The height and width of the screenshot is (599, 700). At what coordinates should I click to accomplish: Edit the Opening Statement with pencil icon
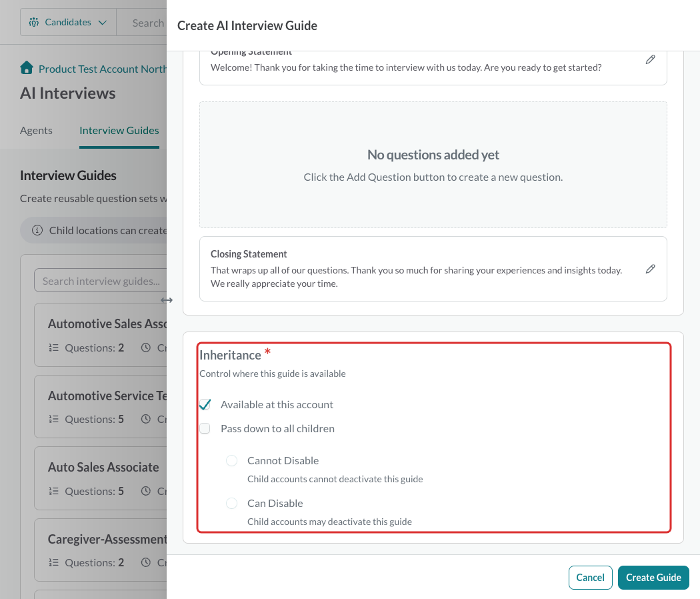click(x=651, y=59)
